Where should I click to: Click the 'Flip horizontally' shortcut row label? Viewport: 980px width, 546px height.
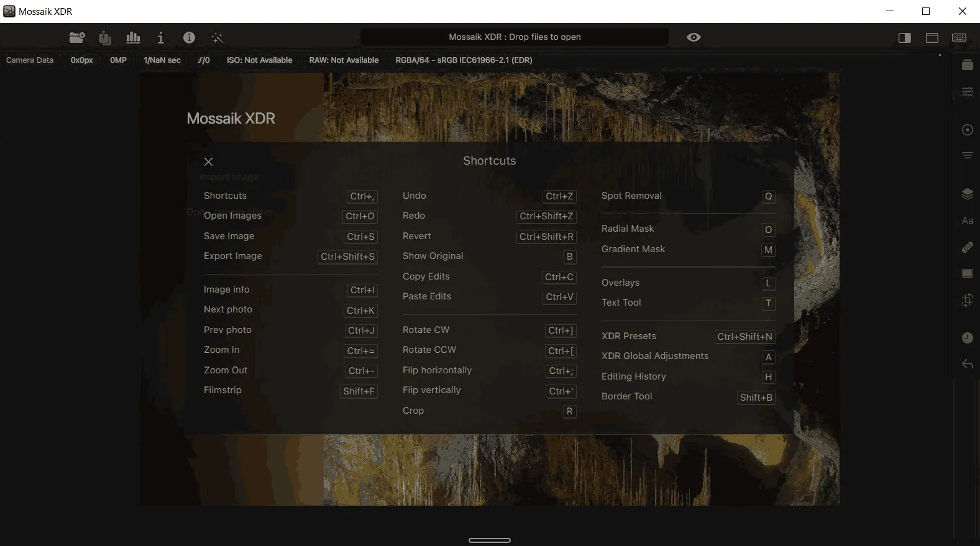click(437, 370)
